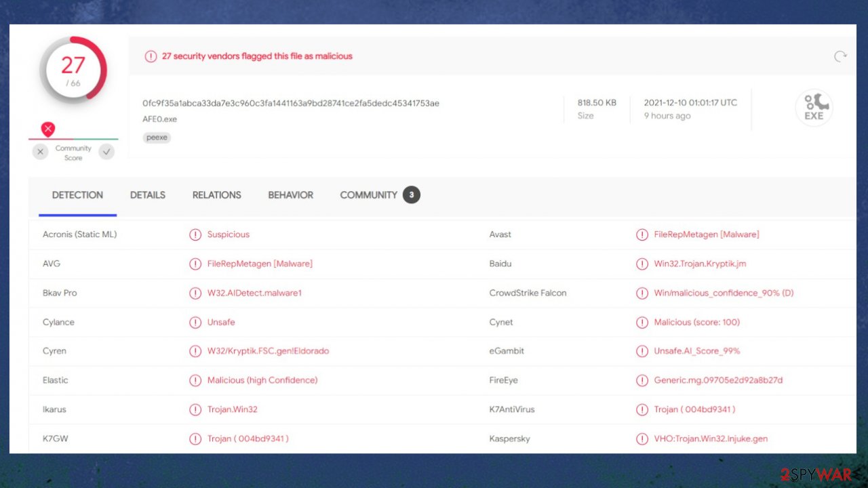The image size is (868, 488).
Task: Click the Baidu vendor name
Action: (x=500, y=264)
